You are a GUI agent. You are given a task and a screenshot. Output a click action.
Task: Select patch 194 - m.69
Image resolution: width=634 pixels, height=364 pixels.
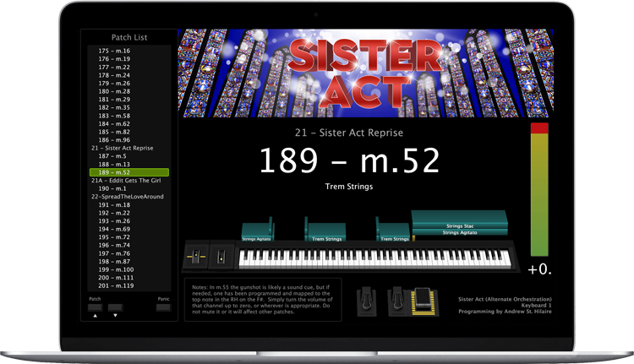tap(114, 229)
